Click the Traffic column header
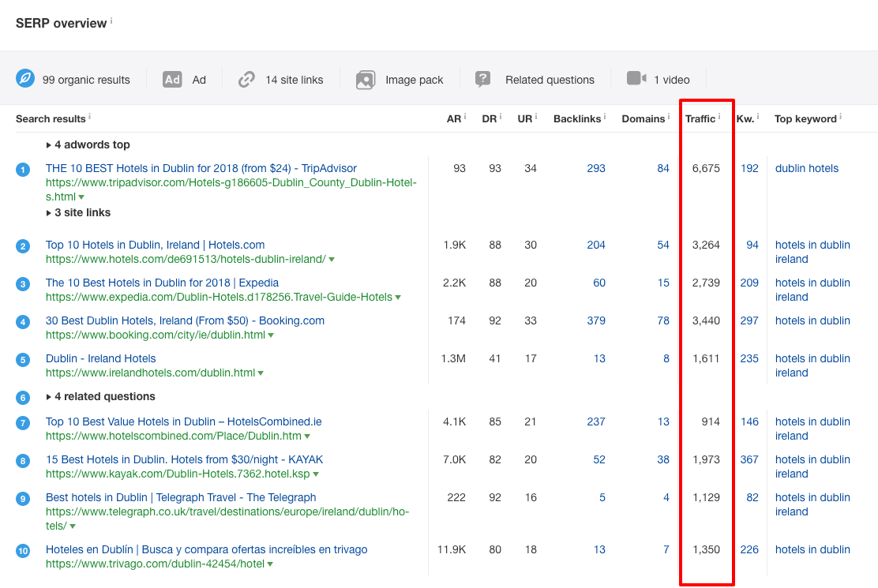Viewport: 878px width, 588px height. coord(700,119)
